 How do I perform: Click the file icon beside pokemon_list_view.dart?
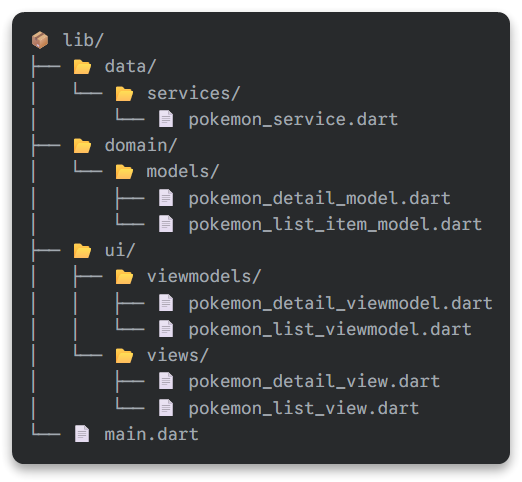166,408
